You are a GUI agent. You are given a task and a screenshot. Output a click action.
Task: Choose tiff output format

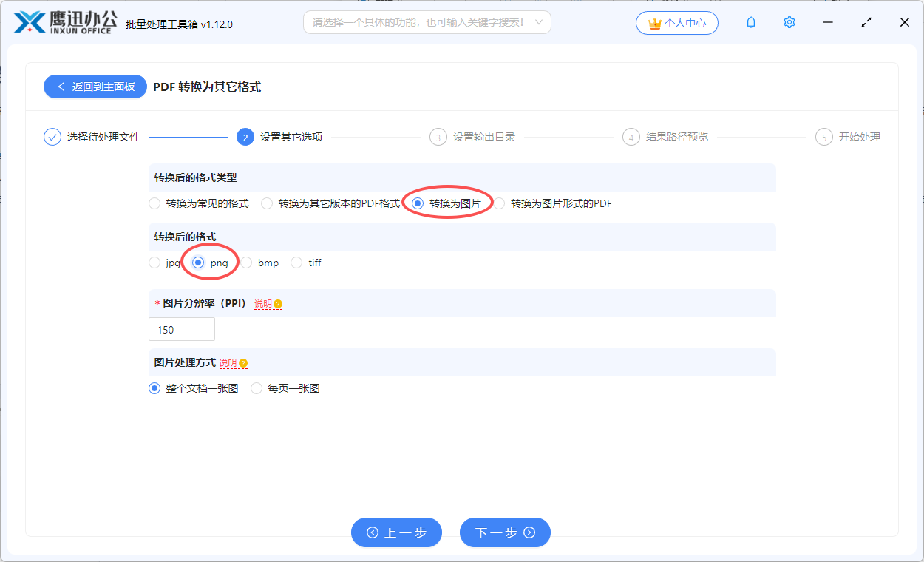[x=296, y=263]
